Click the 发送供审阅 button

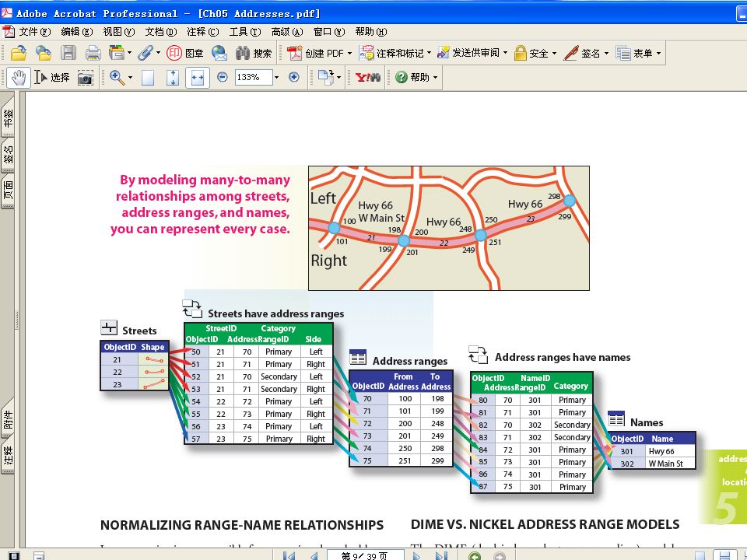pos(468,53)
